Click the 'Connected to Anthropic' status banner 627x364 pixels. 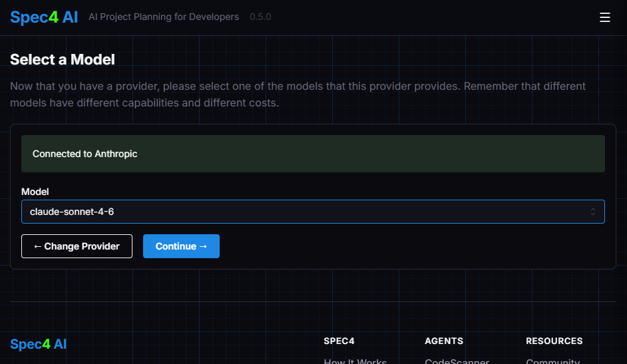[313, 154]
